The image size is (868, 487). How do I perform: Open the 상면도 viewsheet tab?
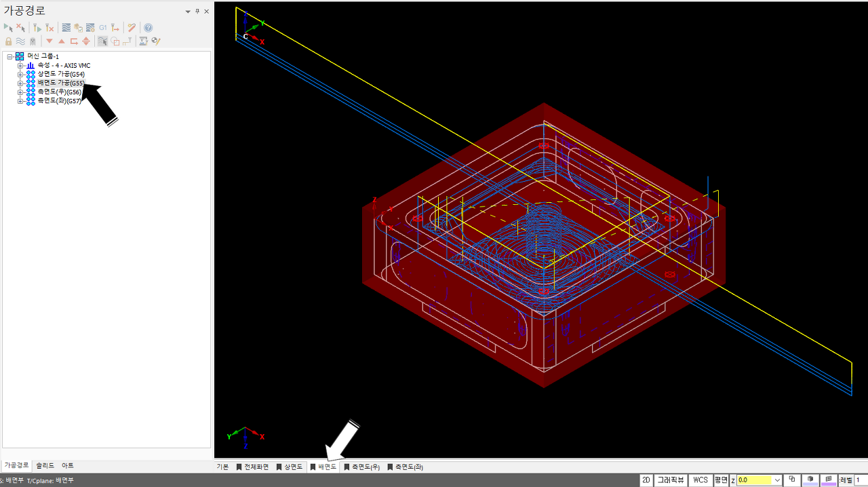[x=290, y=467]
